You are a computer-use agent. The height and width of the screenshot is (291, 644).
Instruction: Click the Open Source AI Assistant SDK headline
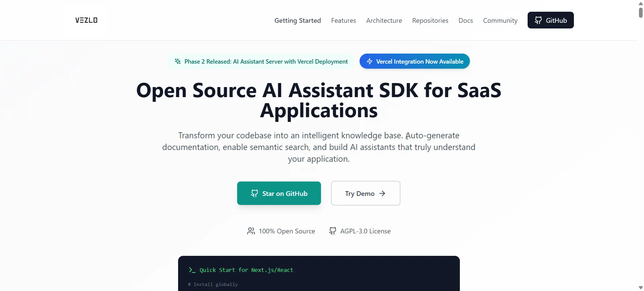pos(319,100)
